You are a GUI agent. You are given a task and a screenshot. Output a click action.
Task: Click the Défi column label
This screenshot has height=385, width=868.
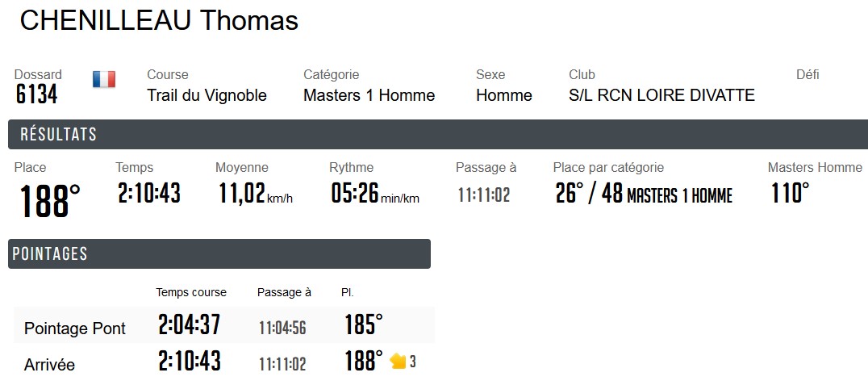(x=807, y=75)
